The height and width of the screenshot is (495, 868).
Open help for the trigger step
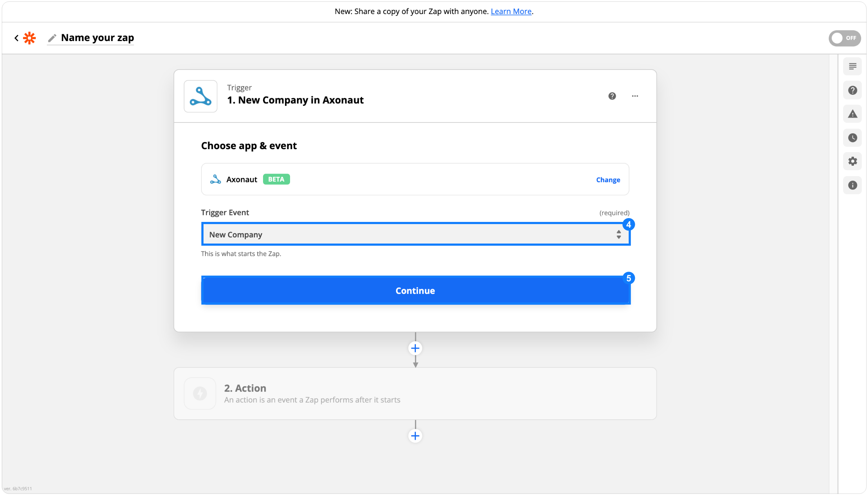(612, 96)
